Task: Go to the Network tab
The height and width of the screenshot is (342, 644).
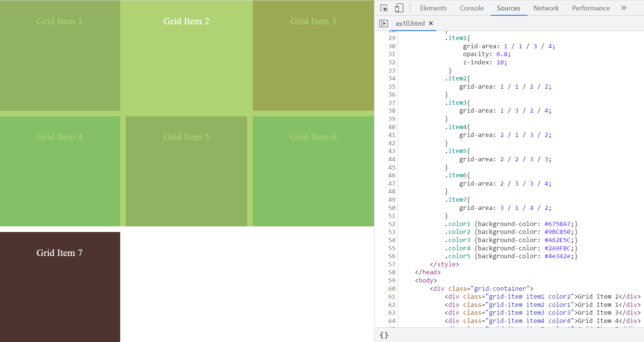Action: tap(546, 8)
